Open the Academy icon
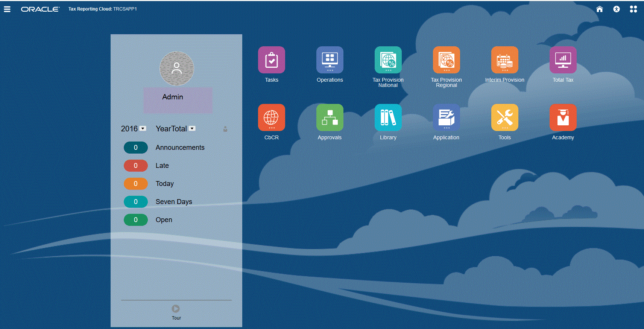 tap(563, 117)
